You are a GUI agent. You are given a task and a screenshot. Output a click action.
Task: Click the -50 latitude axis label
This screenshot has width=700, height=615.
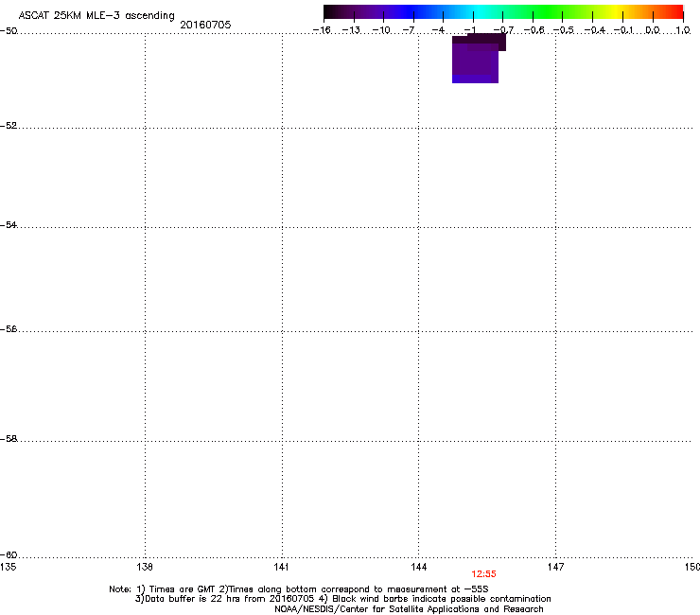point(9,31)
